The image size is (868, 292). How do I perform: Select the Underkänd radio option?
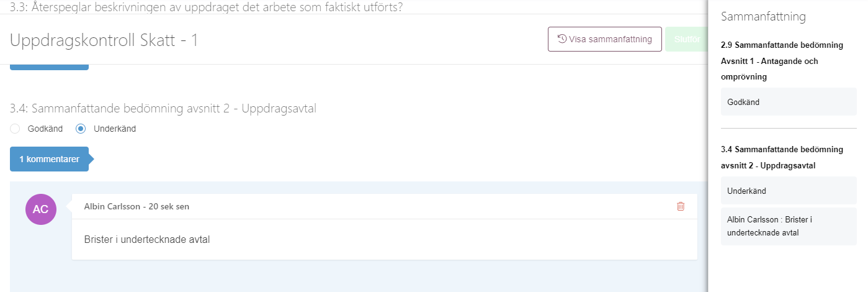pyautogui.click(x=81, y=129)
